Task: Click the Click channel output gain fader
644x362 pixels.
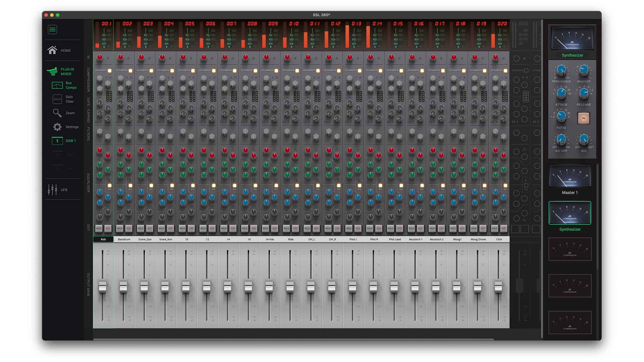Action: (x=498, y=287)
